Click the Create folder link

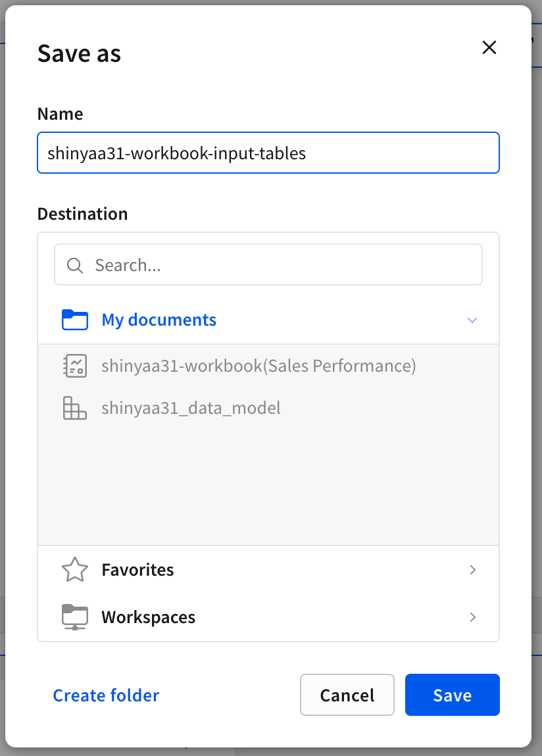click(106, 695)
